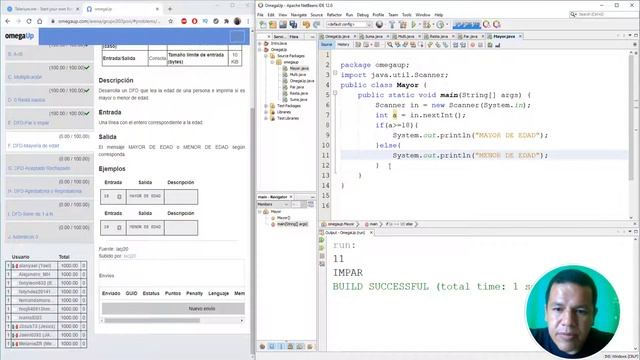
Task: Click the copy icon beside Entrada 14
Action: tap(119, 228)
